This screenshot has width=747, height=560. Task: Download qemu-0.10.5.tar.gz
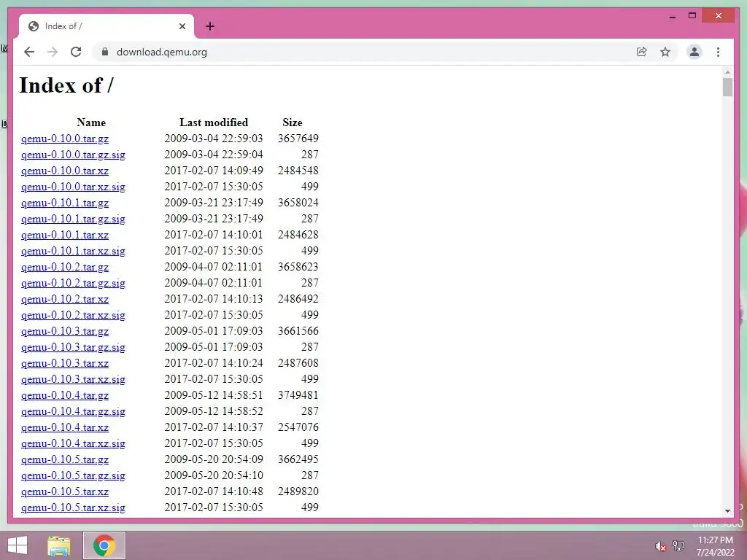coord(65,459)
